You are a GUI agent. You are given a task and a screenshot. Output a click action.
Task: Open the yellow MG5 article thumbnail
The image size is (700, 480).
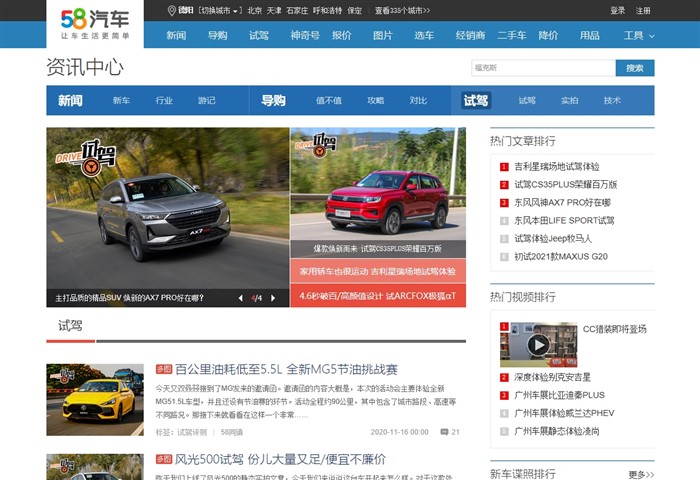coord(95,400)
